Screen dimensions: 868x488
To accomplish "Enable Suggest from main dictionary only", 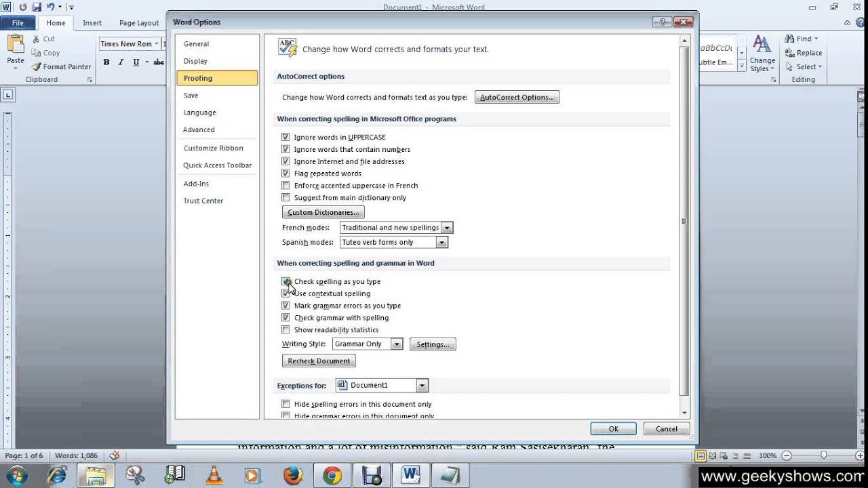I will 285,198.
